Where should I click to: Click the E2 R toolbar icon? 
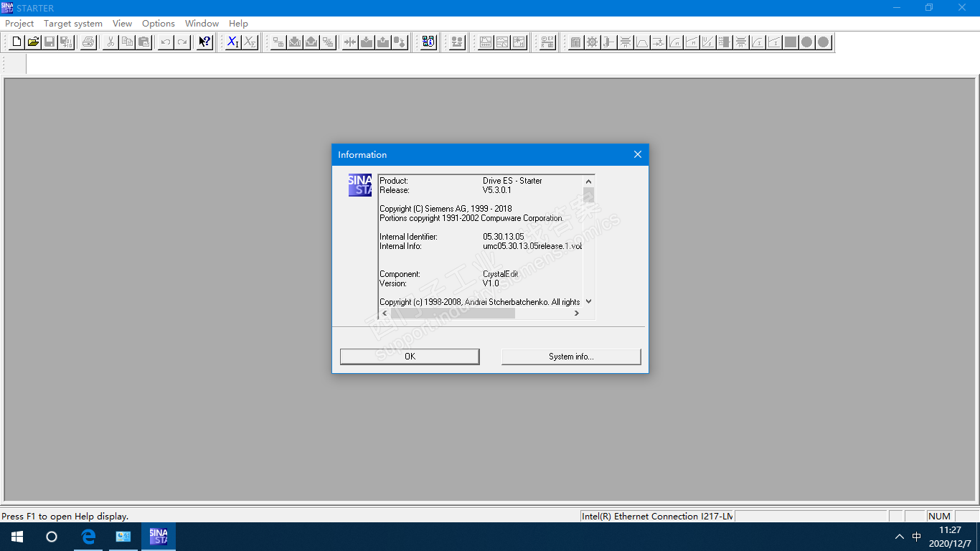(548, 42)
